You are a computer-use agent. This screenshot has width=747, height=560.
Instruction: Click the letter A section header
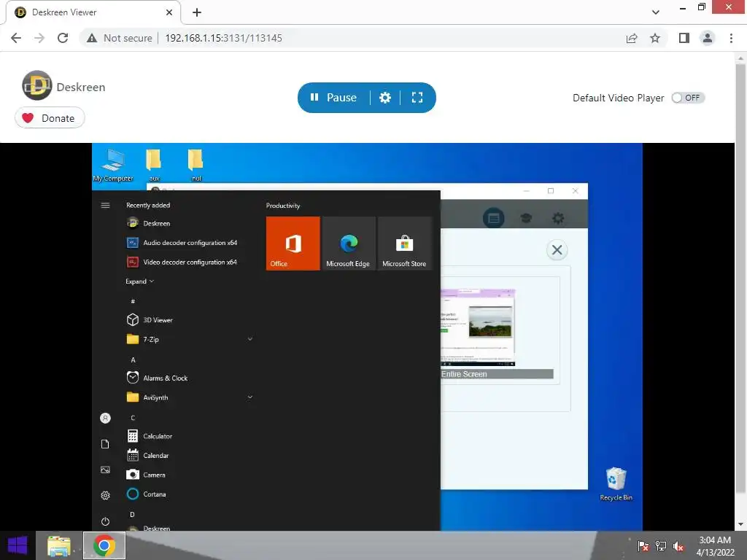pos(133,360)
